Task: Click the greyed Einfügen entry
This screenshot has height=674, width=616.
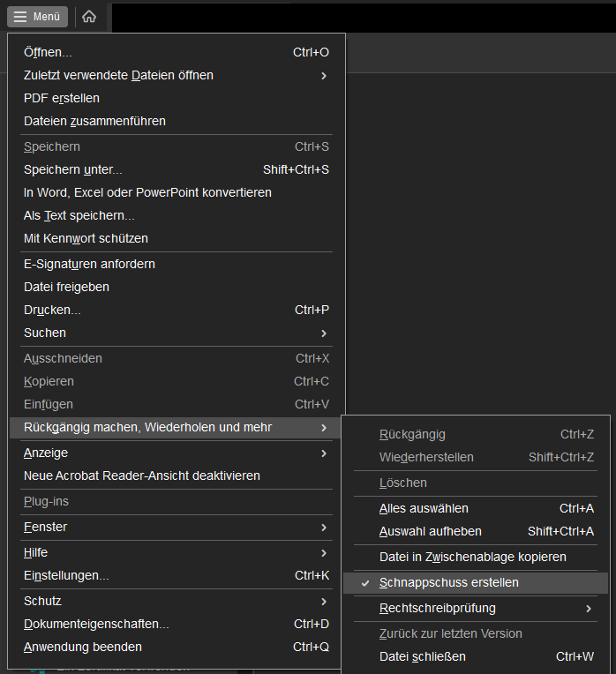Action: coord(177,404)
